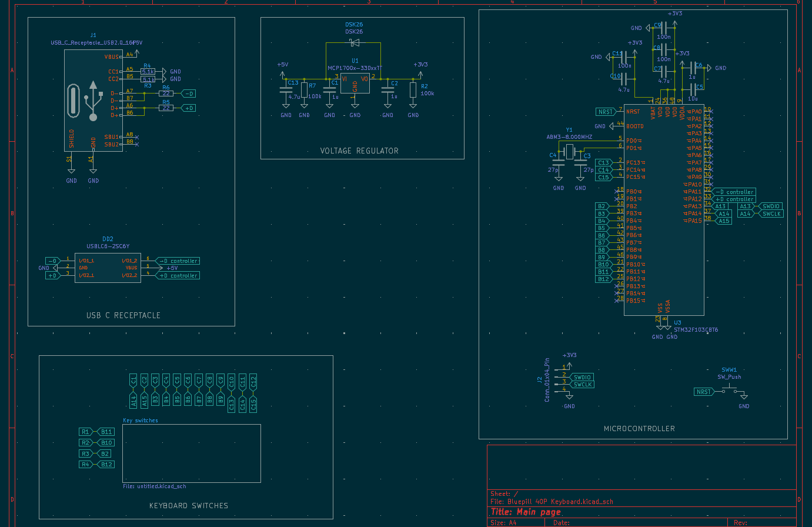This screenshot has height=527, width=812.
Task: Select the DSK26 diode symbol
Action: point(354,43)
